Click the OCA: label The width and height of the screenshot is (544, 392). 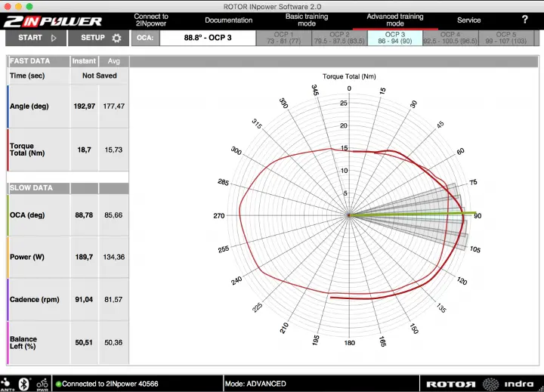(x=145, y=38)
